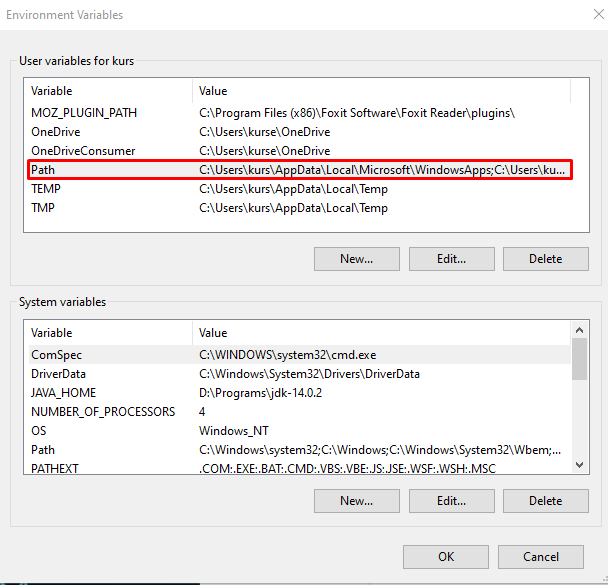Select the OneDrive user variable row
Viewport: 608px width, 585px height.
(300, 132)
